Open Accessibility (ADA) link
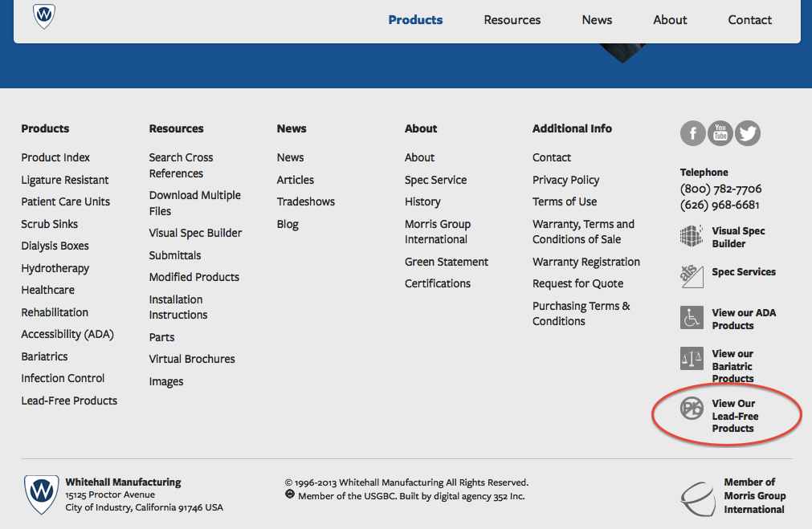812x529 pixels. click(x=67, y=335)
